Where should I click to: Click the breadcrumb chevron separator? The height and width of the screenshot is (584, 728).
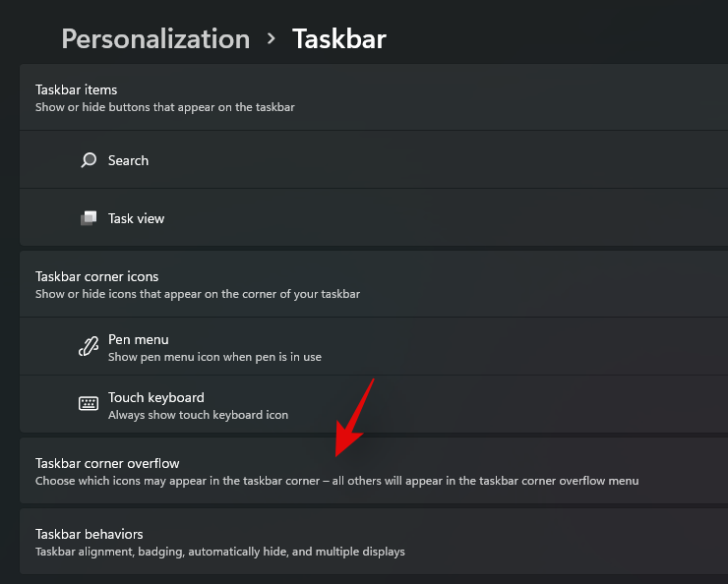click(x=272, y=39)
